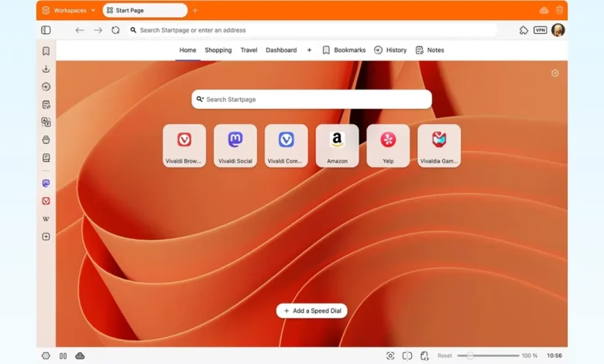Viewport: 604px width, 364px height.
Task: Open Vivaldi web panel in sidebar
Action: pos(46,201)
